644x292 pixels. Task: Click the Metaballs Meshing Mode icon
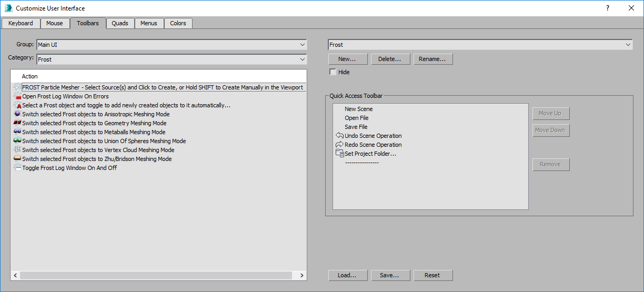coord(17,132)
